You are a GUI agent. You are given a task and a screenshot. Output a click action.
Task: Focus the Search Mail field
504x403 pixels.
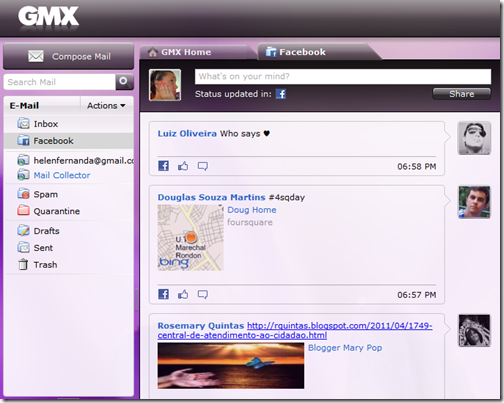(x=60, y=82)
